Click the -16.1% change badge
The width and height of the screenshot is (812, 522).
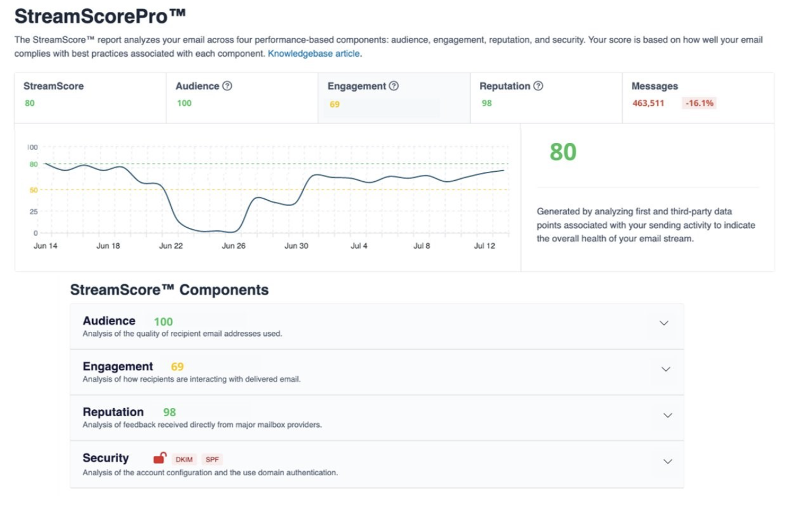[700, 103]
